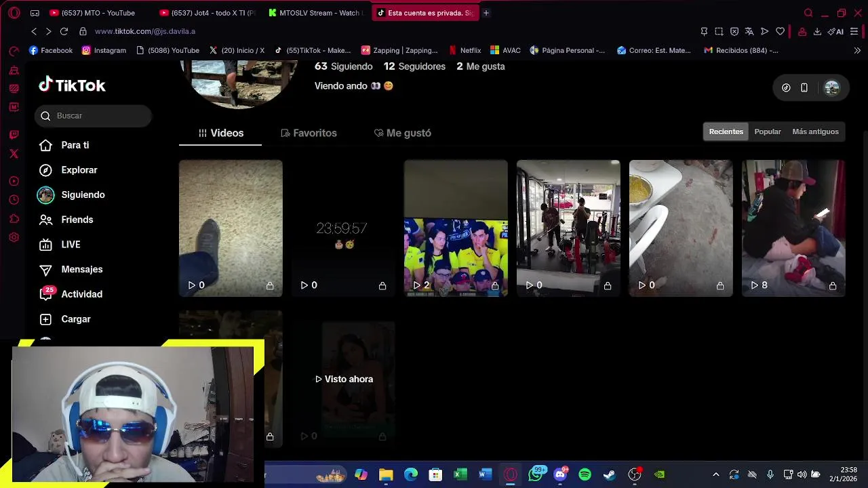This screenshot has width=868, height=488.
Task: Sort videos by Popular
Action: click(x=768, y=131)
